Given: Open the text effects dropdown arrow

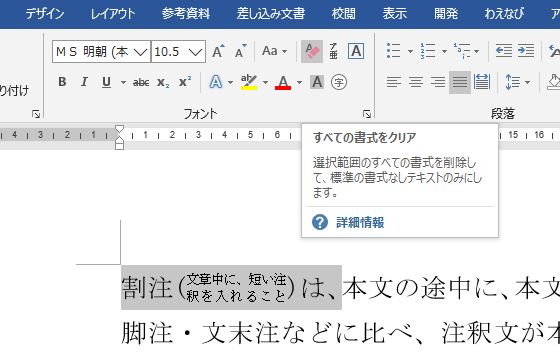Looking at the screenshot, I should (x=230, y=82).
